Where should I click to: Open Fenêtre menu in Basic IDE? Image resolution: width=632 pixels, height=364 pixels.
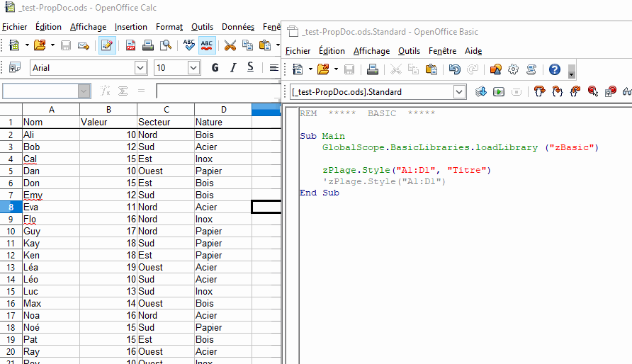click(x=443, y=51)
